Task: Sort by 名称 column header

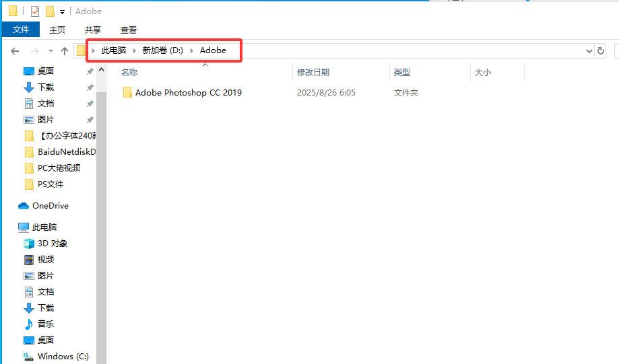Action: pyautogui.click(x=129, y=73)
